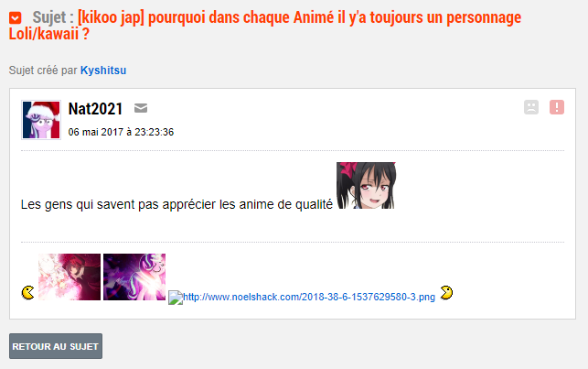
Task: Open the noelshack.com PNG link
Action: click(309, 297)
